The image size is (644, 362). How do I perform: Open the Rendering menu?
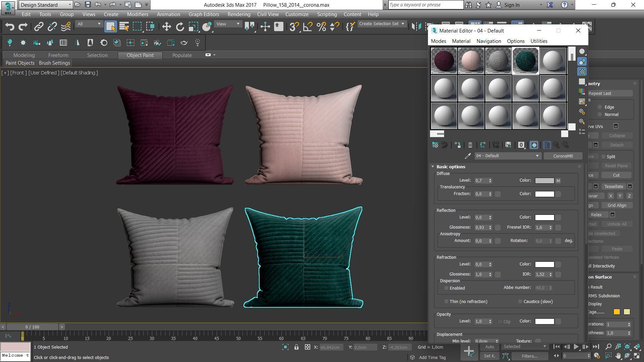click(239, 14)
